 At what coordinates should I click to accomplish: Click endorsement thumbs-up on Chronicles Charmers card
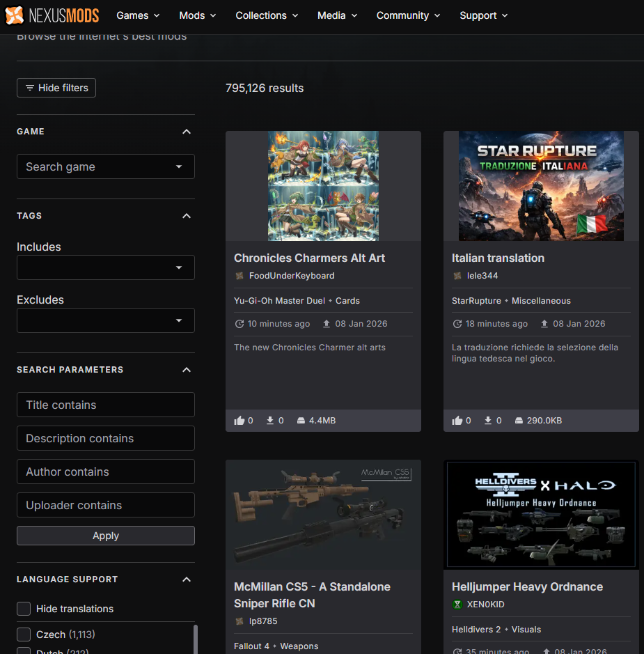(x=239, y=421)
